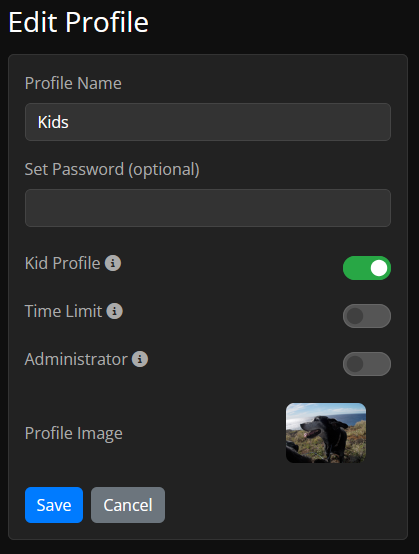Image resolution: width=419 pixels, height=554 pixels.
Task: Click the Time Limit label text
Action: click(64, 311)
